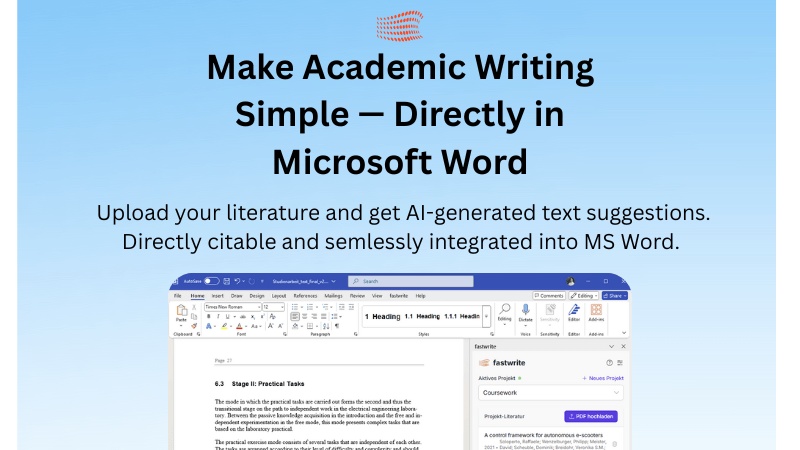Toggle Italic formatting

pyautogui.click(x=217, y=316)
